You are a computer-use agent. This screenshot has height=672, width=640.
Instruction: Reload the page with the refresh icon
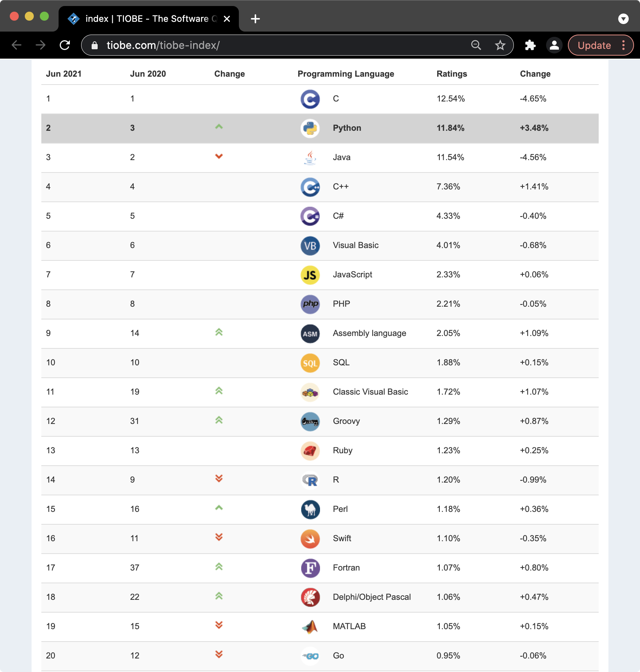click(65, 45)
